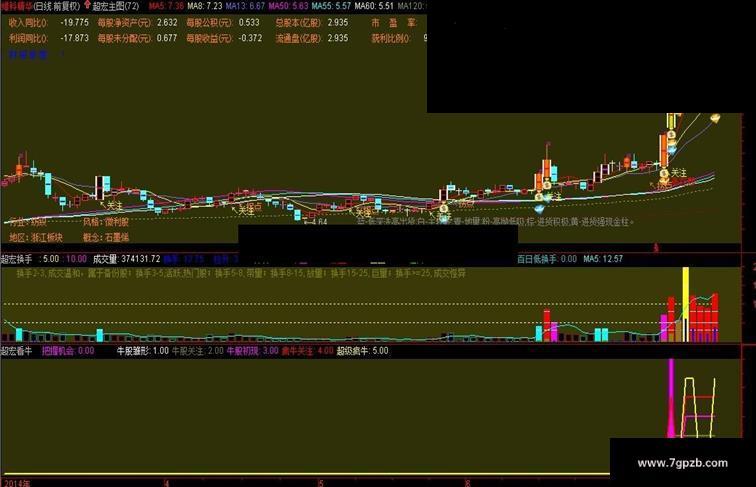Click 成交量: 374131.72 value
Image resolution: width=756 pixels, height=487 pixels.
[126, 259]
